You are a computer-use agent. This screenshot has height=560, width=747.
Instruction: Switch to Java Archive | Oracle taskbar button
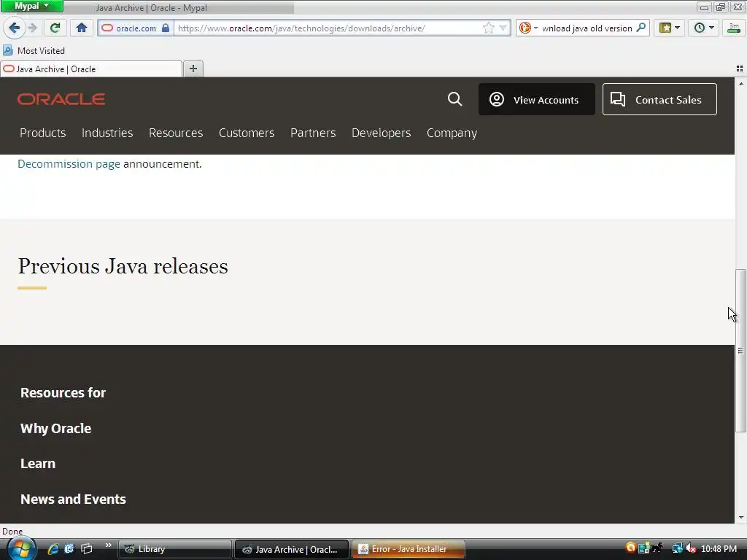(292, 549)
